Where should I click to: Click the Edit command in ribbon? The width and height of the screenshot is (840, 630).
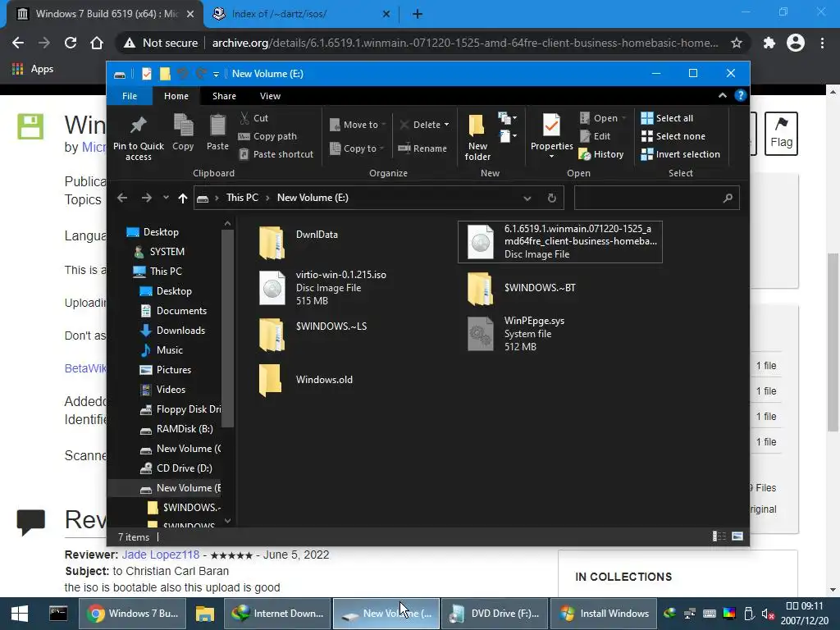coord(596,136)
